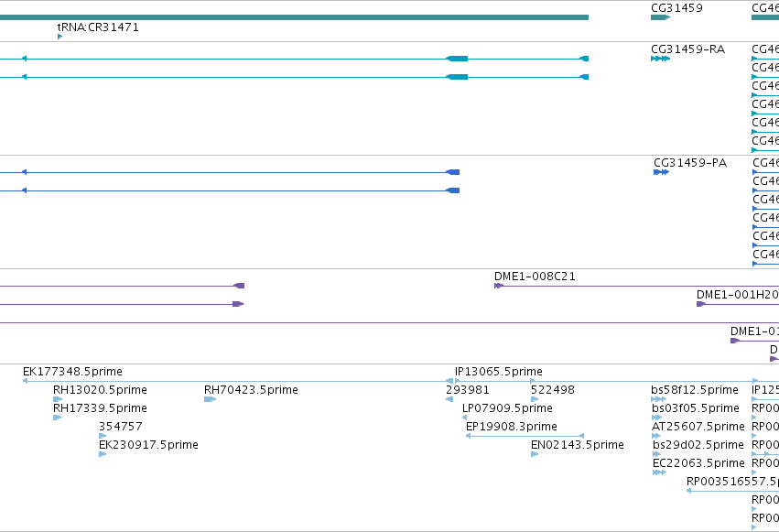This screenshot has width=779, height=532.
Task: Click the 522498 feature label
Action: (x=553, y=390)
